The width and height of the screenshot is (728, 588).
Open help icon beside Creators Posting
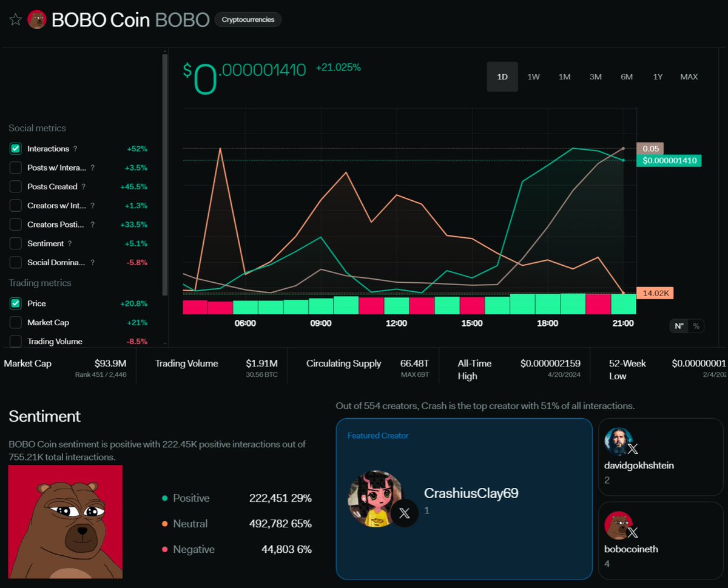(x=92, y=225)
